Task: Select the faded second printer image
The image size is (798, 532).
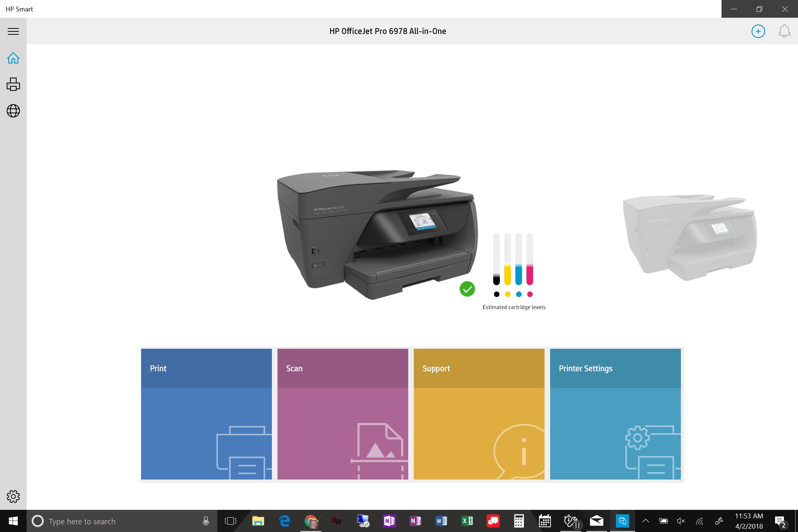Action: (x=689, y=236)
